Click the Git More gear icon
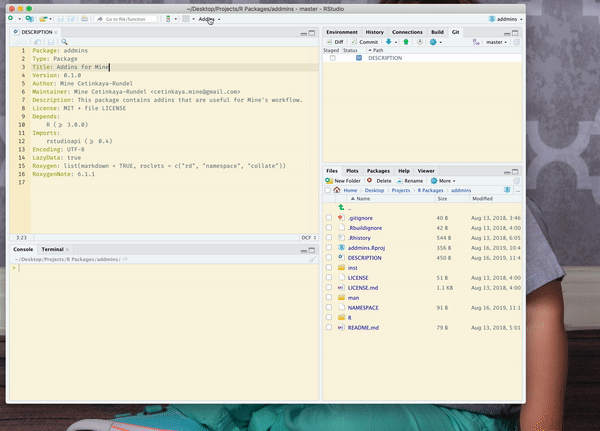Image resolution: width=600 pixels, height=431 pixels. click(x=433, y=42)
